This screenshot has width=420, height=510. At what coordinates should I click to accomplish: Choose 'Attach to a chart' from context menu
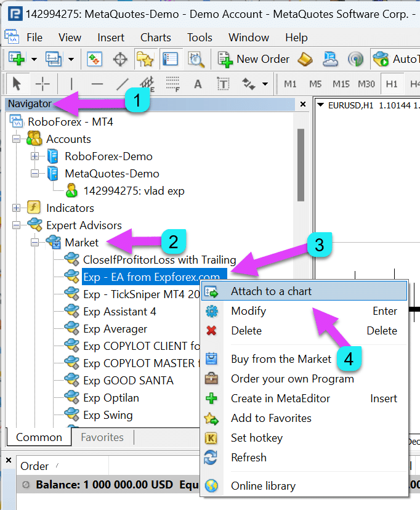pos(271,291)
